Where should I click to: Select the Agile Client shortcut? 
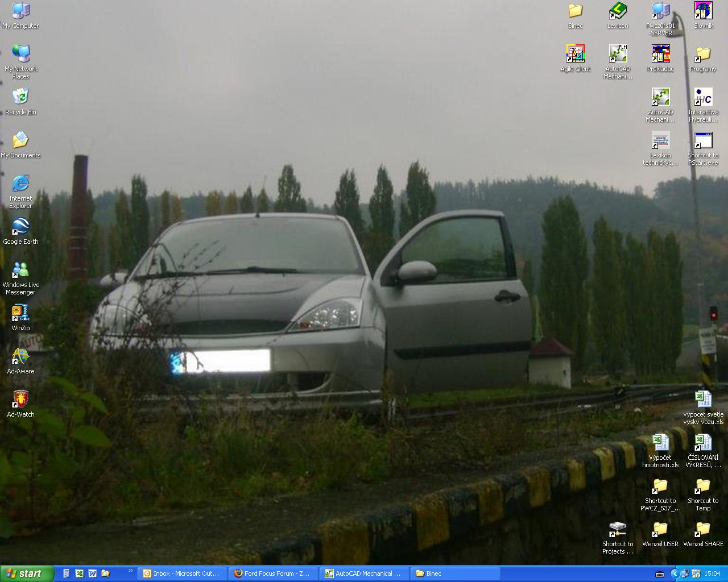pyautogui.click(x=575, y=55)
